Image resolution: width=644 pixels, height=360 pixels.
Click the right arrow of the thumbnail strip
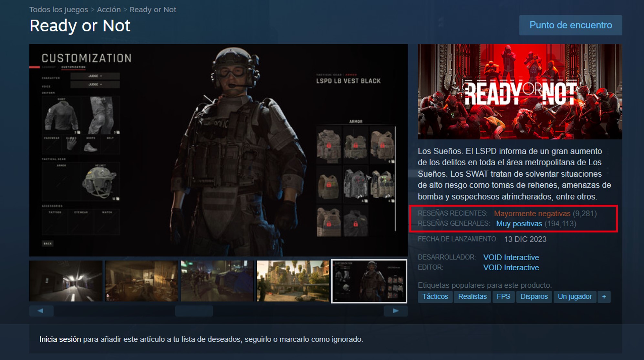tap(396, 311)
